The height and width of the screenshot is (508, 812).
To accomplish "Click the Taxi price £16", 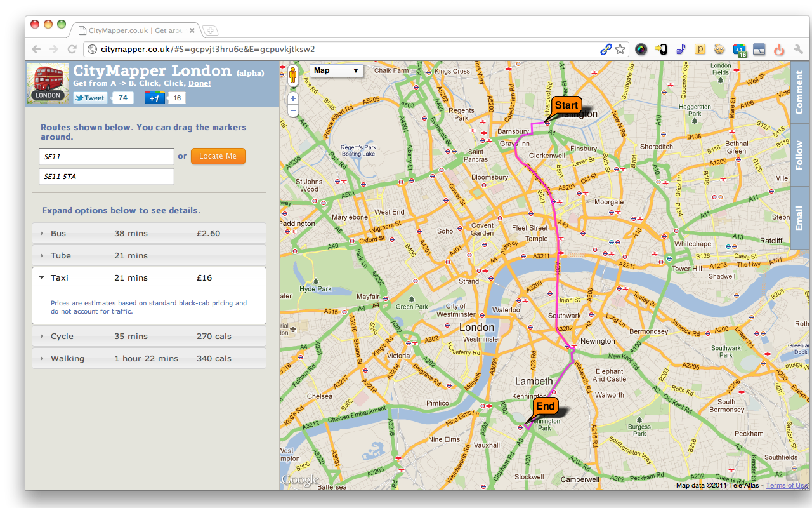I will tap(204, 277).
